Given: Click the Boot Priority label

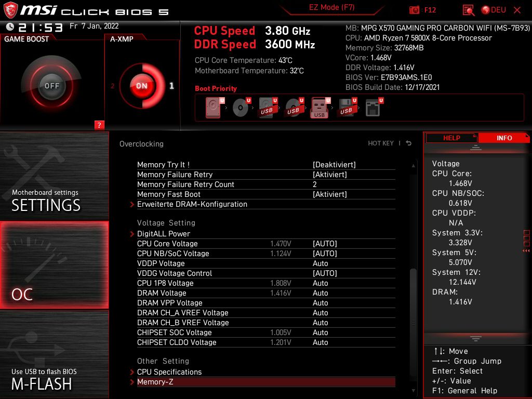Looking at the screenshot, I should (x=216, y=88).
